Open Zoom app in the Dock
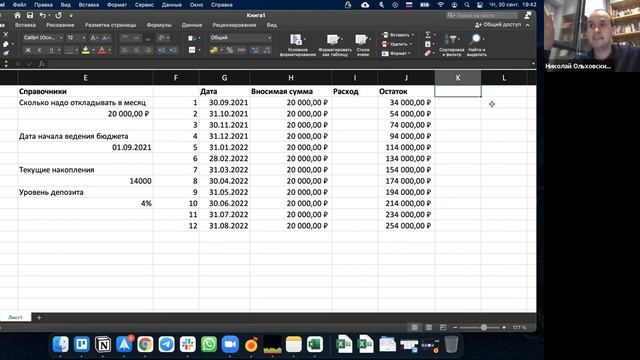This screenshot has height=360, width=640. point(230,344)
